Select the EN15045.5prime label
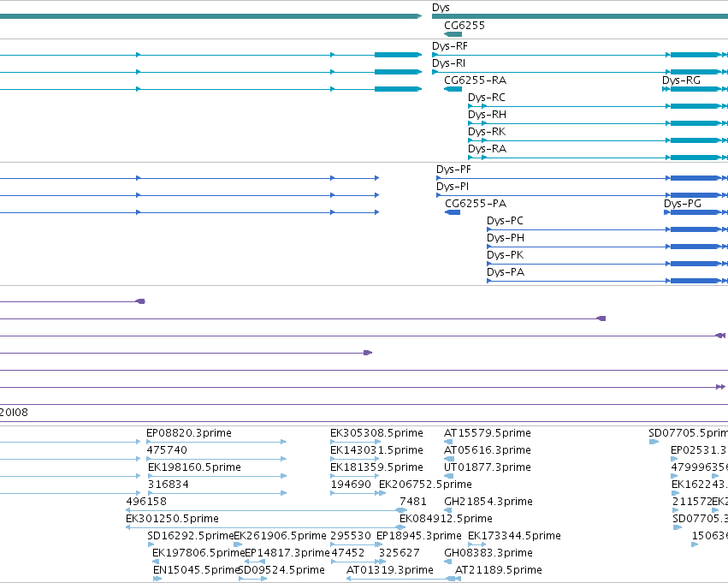The width and height of the screenshot is (728, 583). point(195,571)
